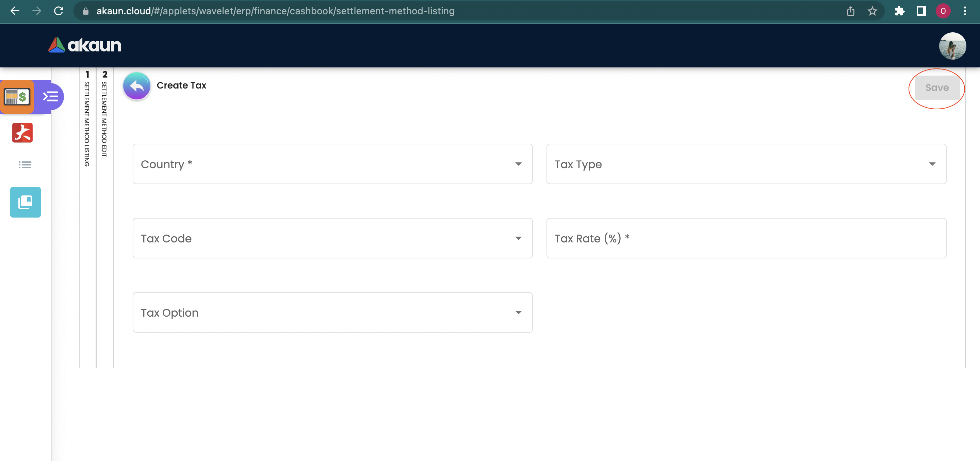Click the share page icon in address bar

tap(851, 11)
